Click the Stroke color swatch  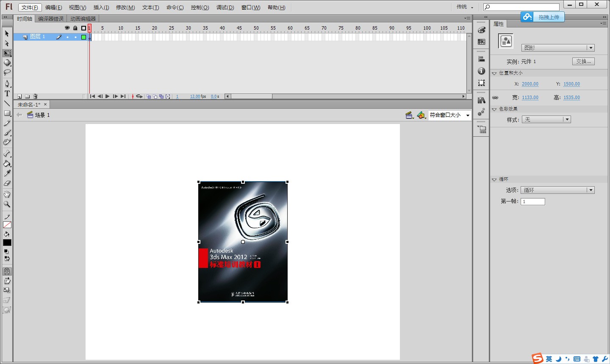tap(7, 225)
